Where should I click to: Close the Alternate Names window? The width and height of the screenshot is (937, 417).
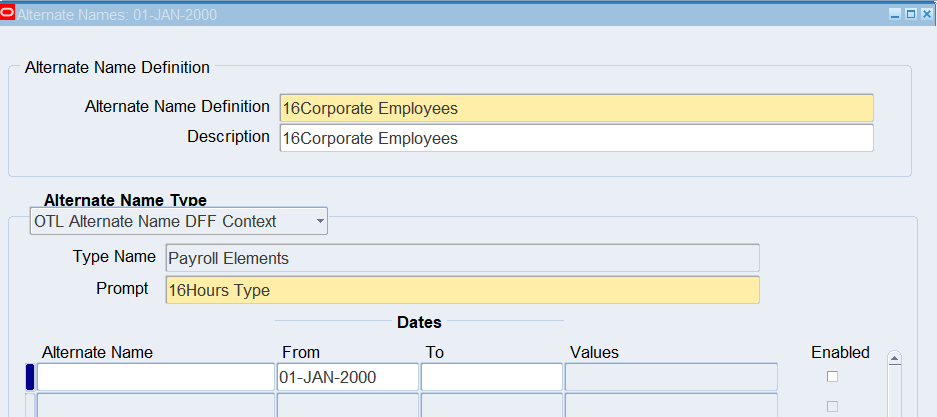pyautogui.click(x=926, y=14)
